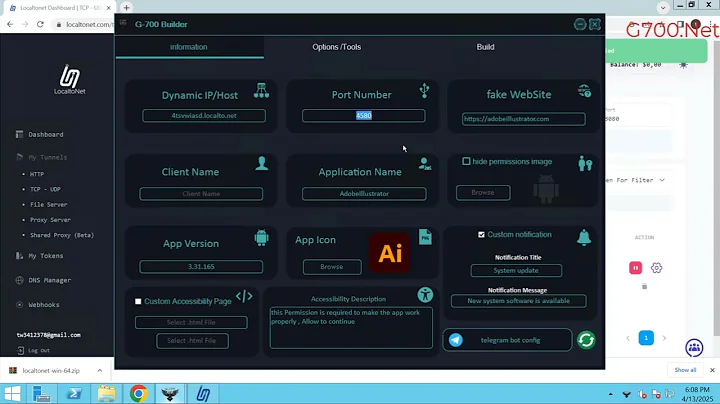Open the File Explorer taskbar icon
This screenshot has width=720, height=404.
click(106, 394)
